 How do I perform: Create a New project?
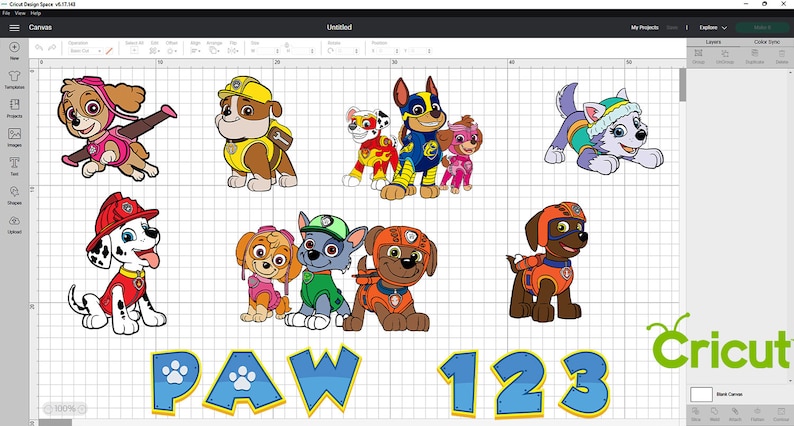14,50
